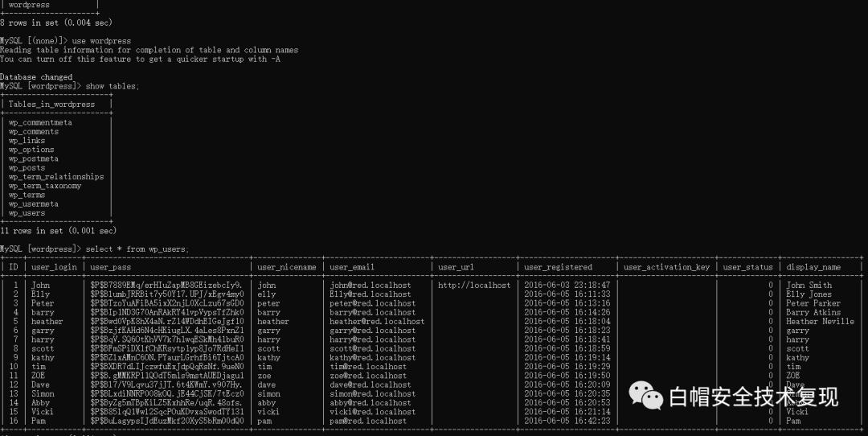Click the user_pass column header
The width and height of the screenshot is (868, 436).
click(111, 267)
